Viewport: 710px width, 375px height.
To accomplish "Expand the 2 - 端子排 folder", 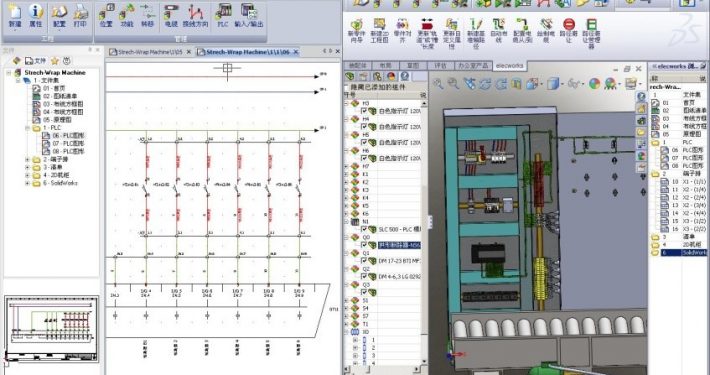I will [x=27, y=159].
